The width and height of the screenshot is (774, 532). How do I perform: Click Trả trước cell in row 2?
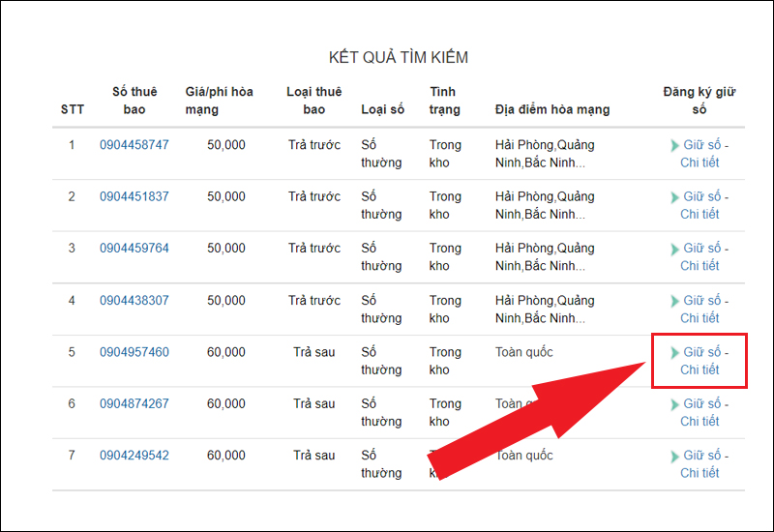314,197
